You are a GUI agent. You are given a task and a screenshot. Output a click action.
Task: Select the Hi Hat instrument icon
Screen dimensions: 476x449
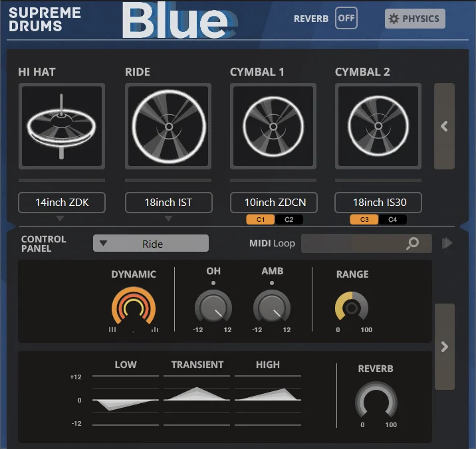coord(61,126)
